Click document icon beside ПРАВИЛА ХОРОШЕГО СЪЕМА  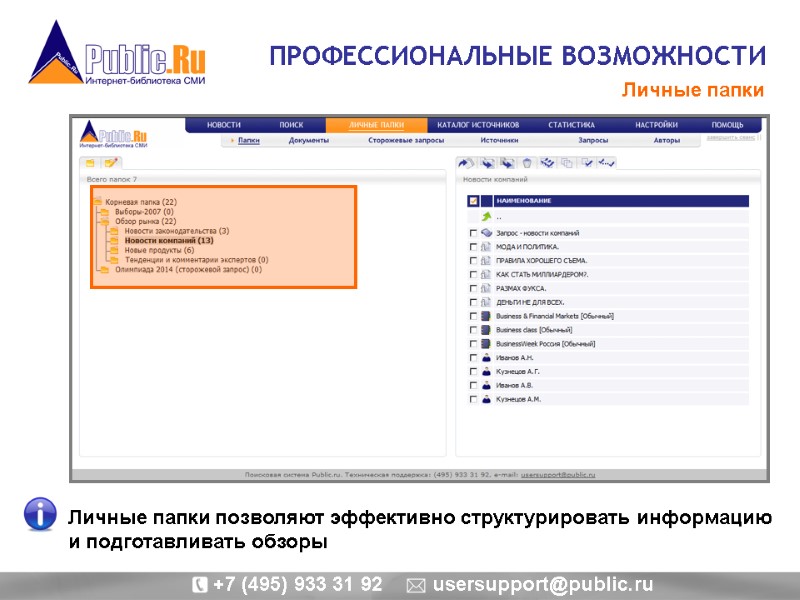486,260
